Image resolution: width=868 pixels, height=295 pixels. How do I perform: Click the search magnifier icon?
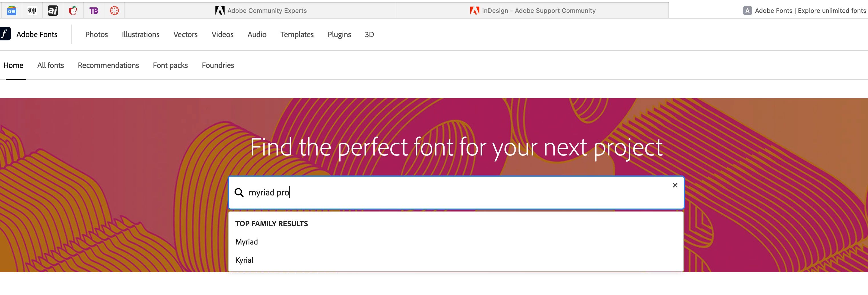(239, 193)
